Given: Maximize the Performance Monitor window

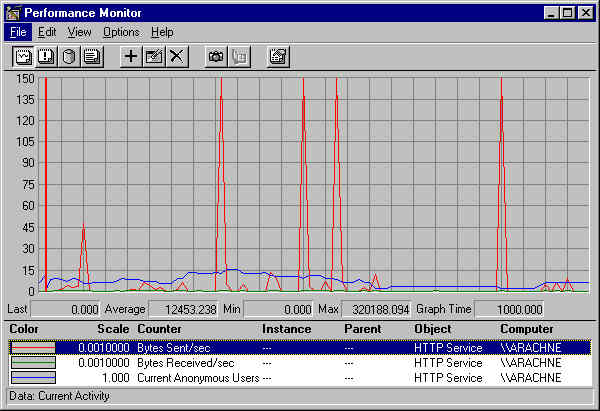Looking at the screenshot, I should point(567,12).
